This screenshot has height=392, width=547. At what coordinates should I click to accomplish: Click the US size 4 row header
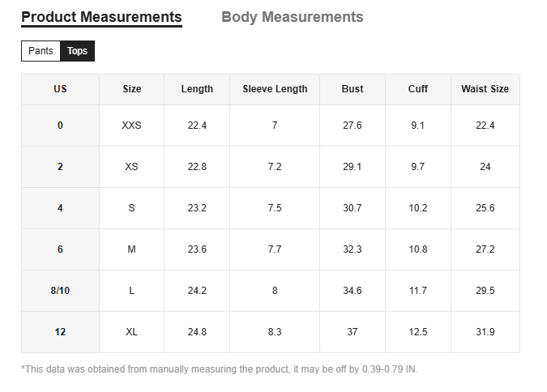[60, 208]
